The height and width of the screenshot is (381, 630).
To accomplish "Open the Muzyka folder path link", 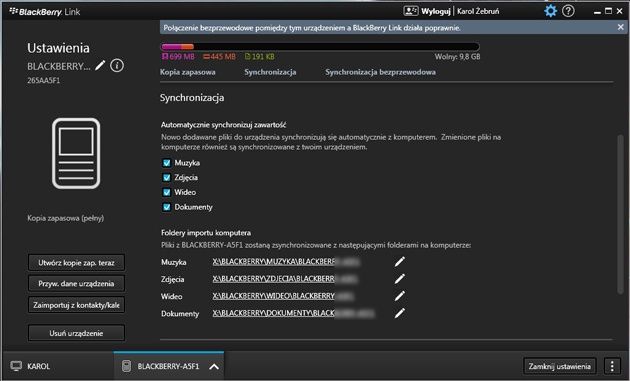I will pyautogui.click(x=286, y=262).
